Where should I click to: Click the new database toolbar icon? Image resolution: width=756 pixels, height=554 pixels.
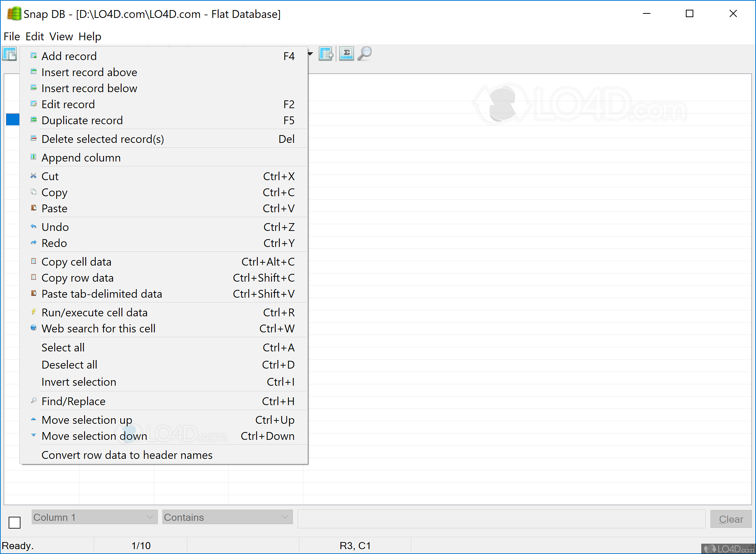pyautogui.click(x=10, y=54)
